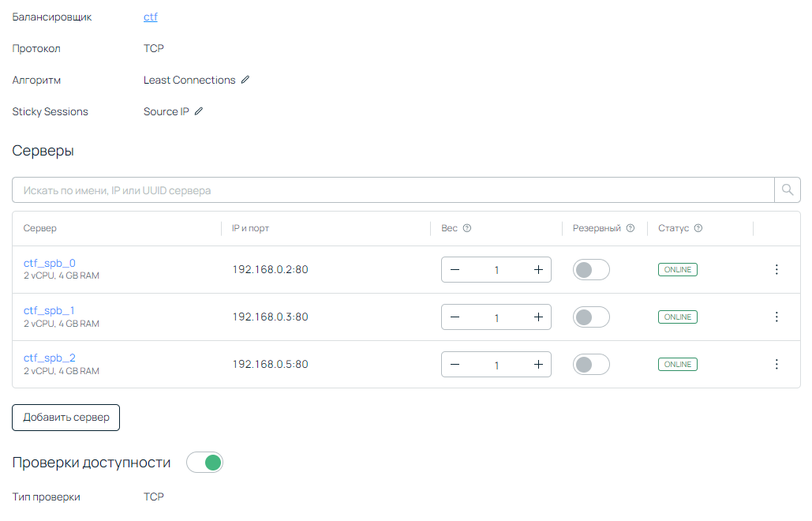Click the search magnifier icon
Image resolution: width=812 pixels, height=521 pixels.
787,190
